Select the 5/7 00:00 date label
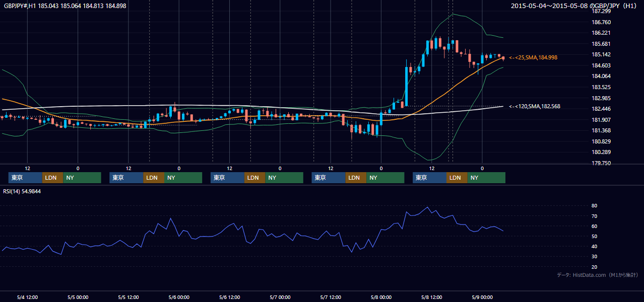The width and height of the screenshot is (644, 302). [x=280, y=297]
